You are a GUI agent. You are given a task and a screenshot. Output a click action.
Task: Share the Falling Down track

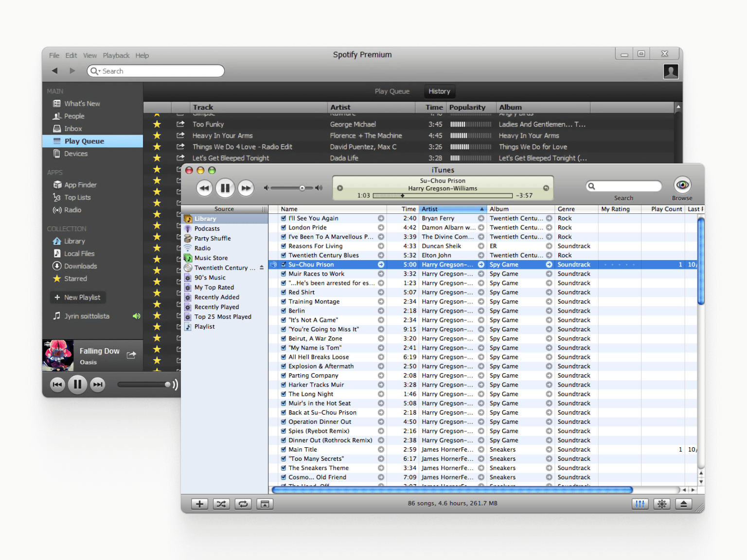(x=131, y=355)
